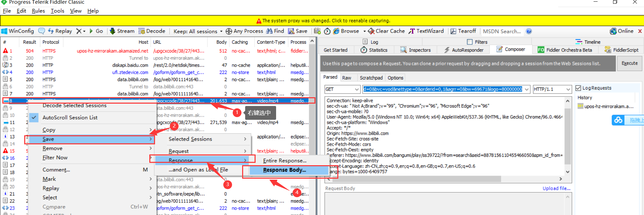Click the timer stopwatch icon
The height and width of the screenshot is (215, 644).
327,31
